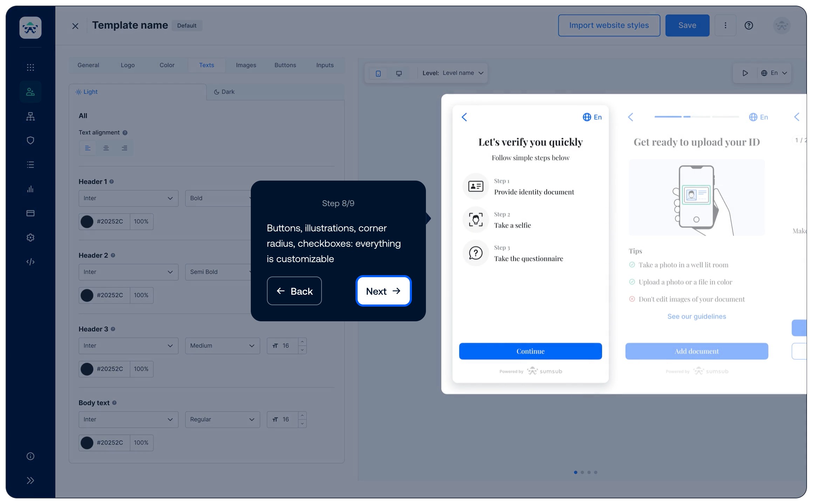Click the three-dot more options menu

point(725,26)
